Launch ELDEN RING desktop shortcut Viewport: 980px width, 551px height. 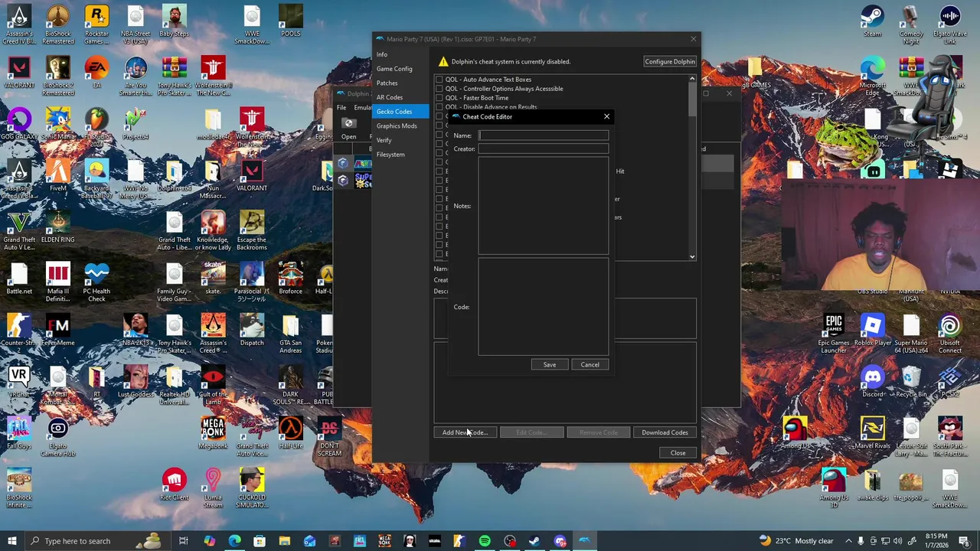pyautogui.click(x=58, y=227)
